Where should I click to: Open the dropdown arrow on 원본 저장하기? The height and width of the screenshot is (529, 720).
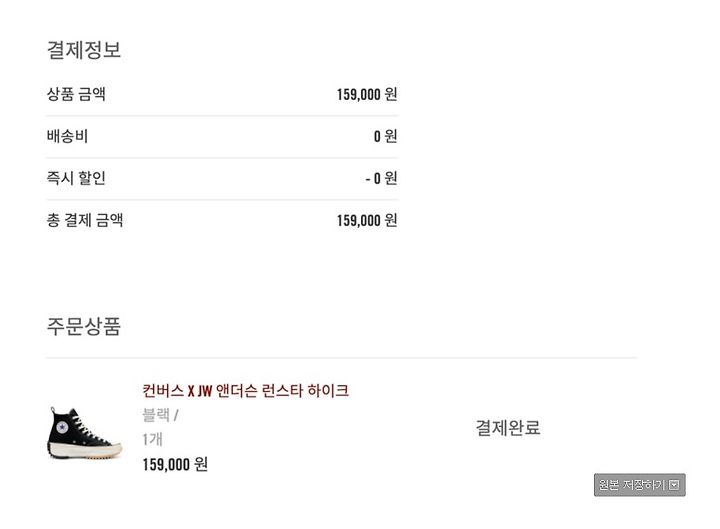[674, 485]
